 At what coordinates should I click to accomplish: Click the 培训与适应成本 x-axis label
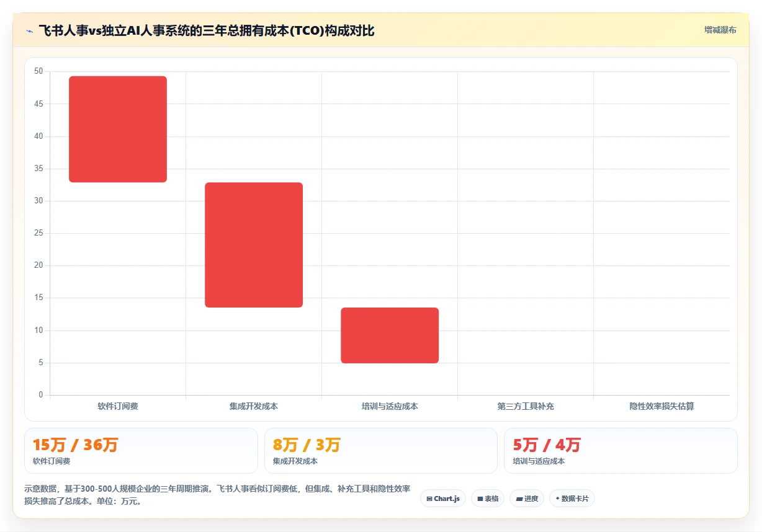tap(390, 407)
